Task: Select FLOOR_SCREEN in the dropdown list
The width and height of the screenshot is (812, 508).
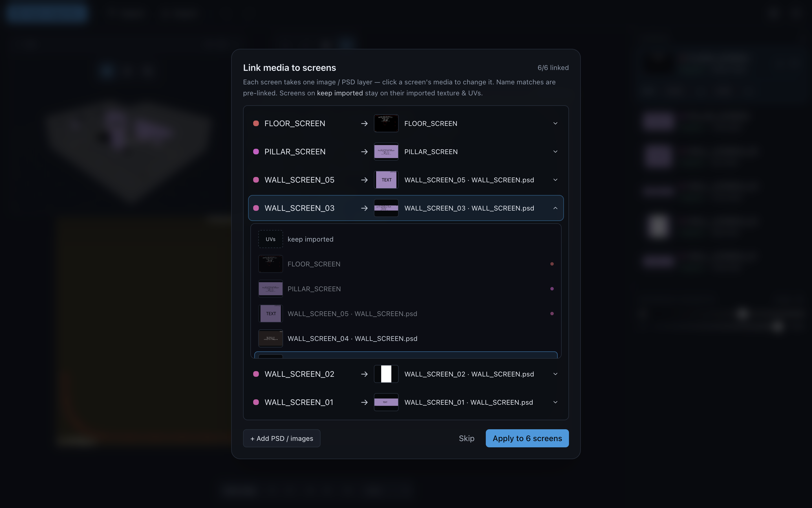Action: click(x=406, y=264)
